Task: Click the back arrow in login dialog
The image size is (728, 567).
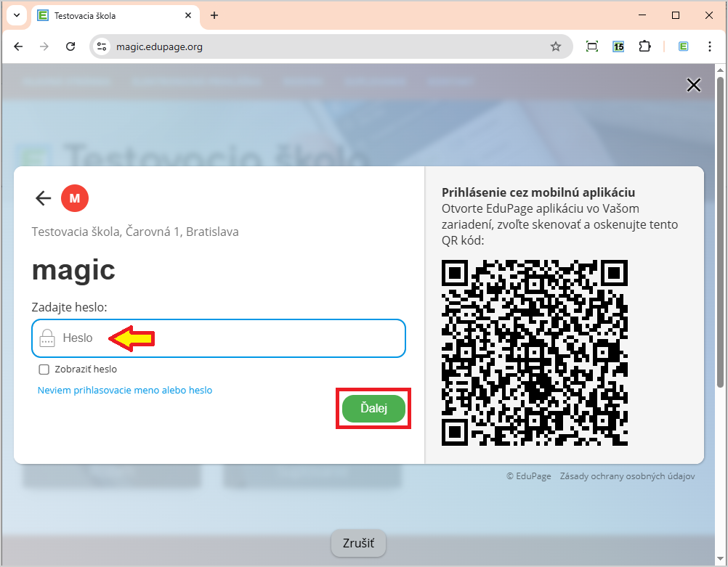Action: coord(44,198)
